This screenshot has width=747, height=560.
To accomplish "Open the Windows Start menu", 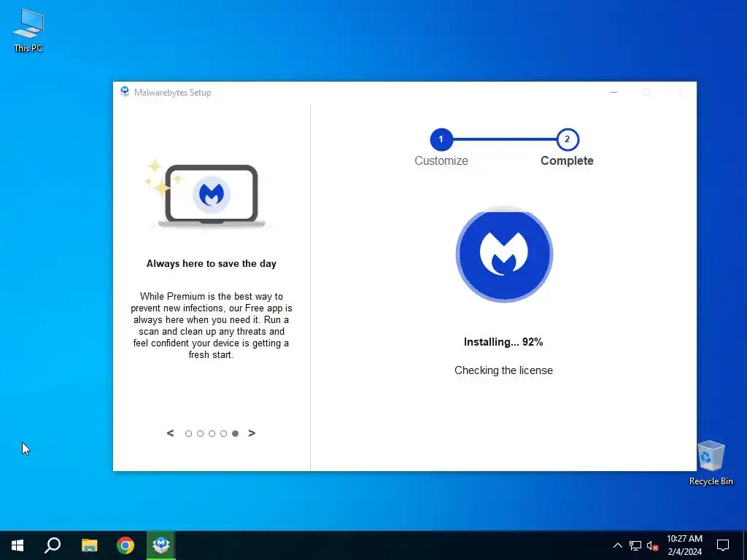I will 18,545.
